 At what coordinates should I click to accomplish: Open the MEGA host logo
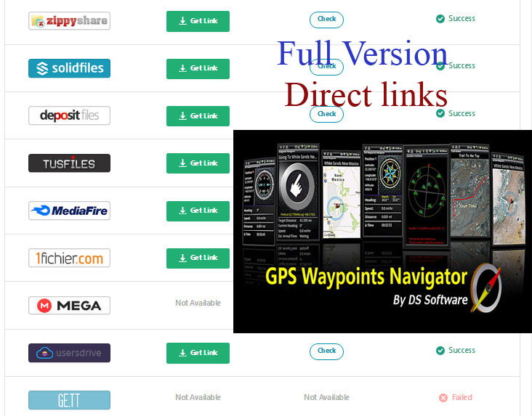69,306
